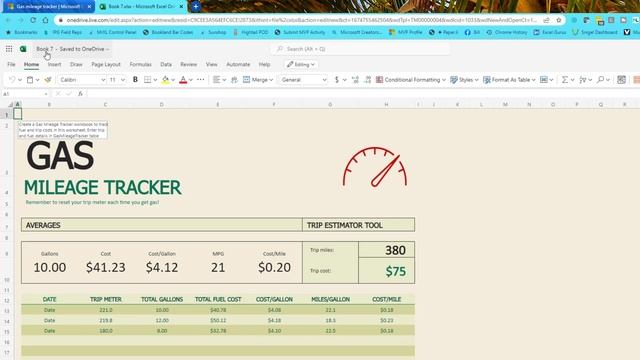The image size is (640, 360).
Task: Open Format As Table dropdown
Action: click(509, 80)
